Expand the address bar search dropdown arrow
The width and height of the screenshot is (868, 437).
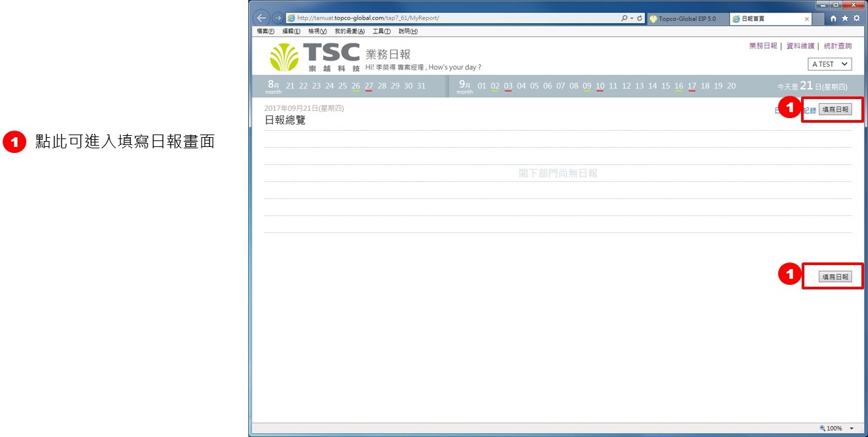click(632, 18)
